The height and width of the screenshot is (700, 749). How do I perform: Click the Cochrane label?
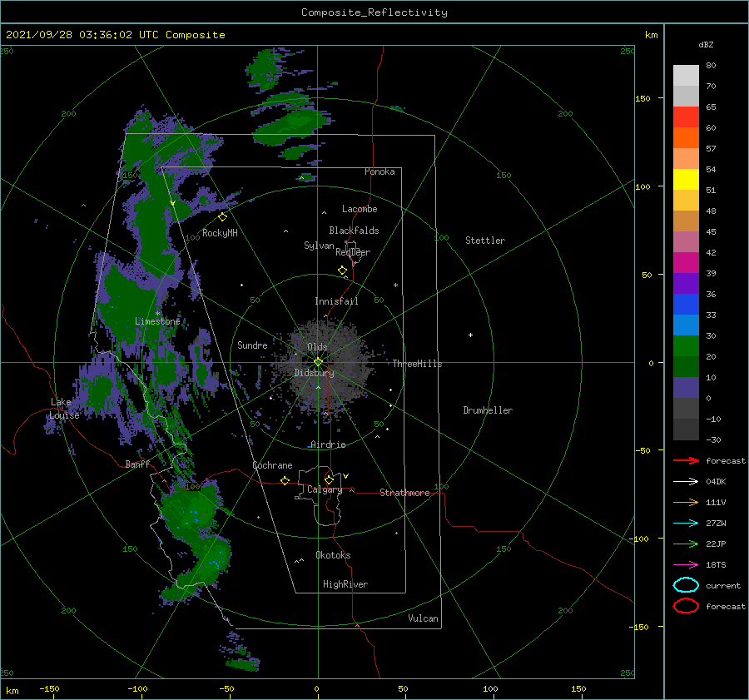point(272,465)
